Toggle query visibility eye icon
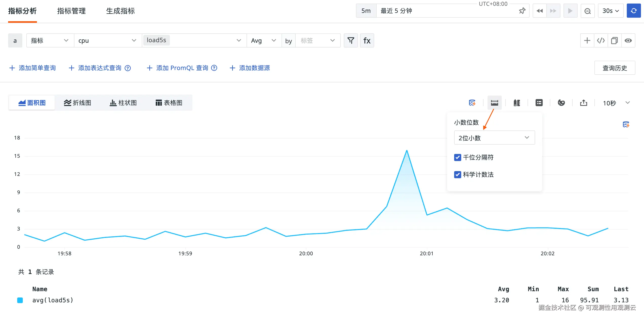The image size is (644, 319). (628, 40)
